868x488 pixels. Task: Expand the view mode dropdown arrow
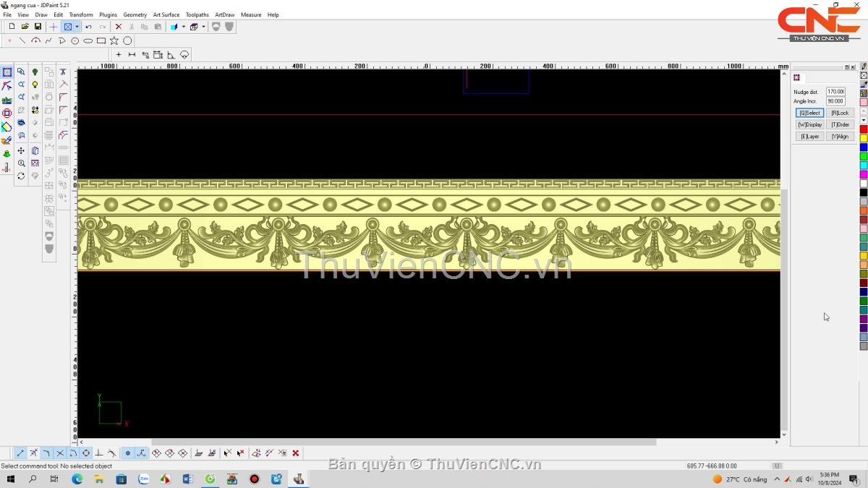pos(77,27)
